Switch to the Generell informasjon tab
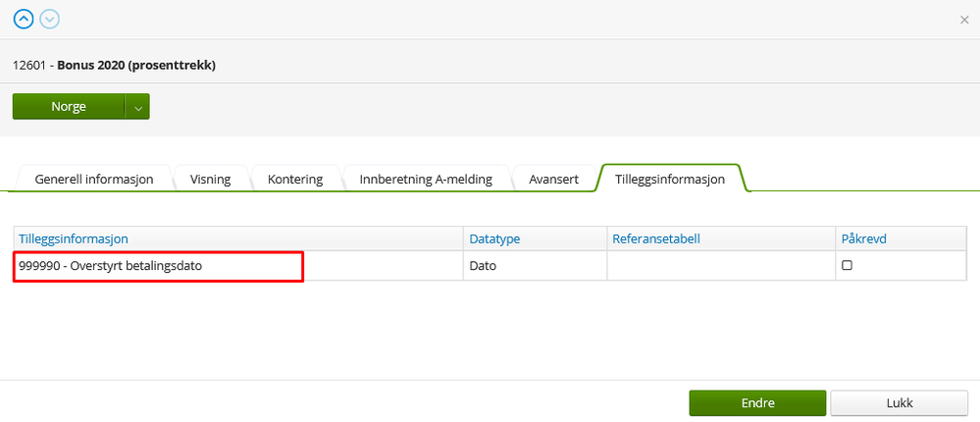The height and width of the screenshot is (422, 980). tap(94, 180)
